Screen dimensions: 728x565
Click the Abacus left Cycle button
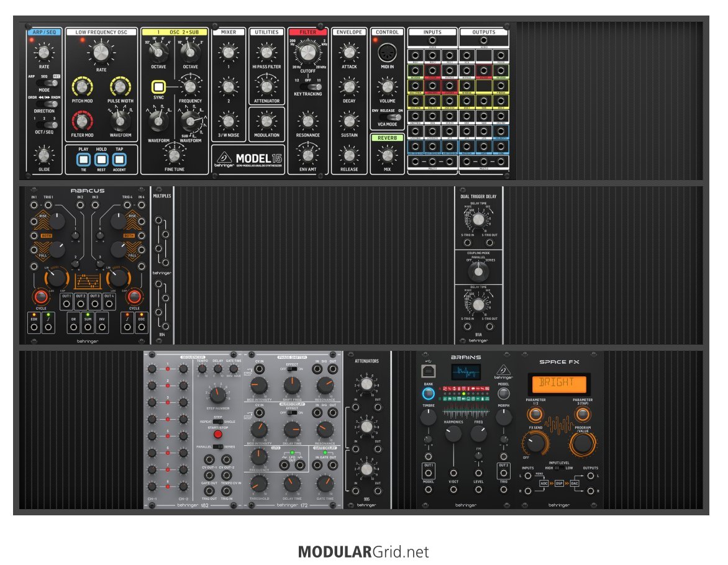[41, 296]
